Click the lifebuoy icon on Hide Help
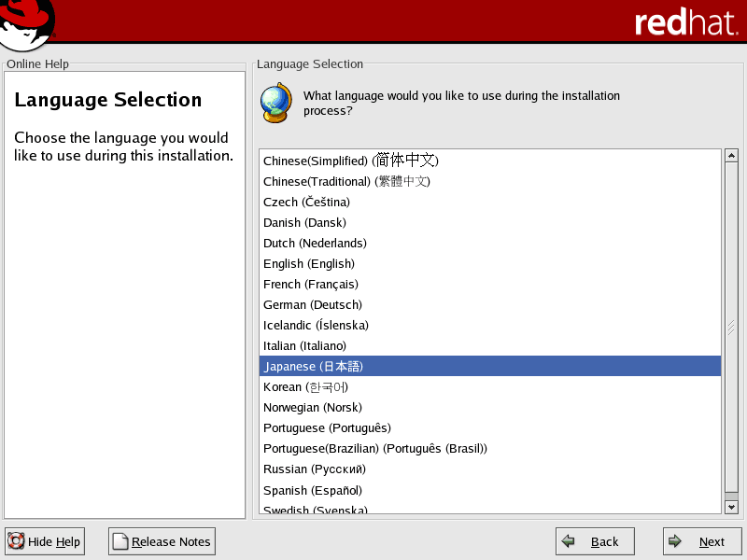747x560 pixels. tap(16, 541)
